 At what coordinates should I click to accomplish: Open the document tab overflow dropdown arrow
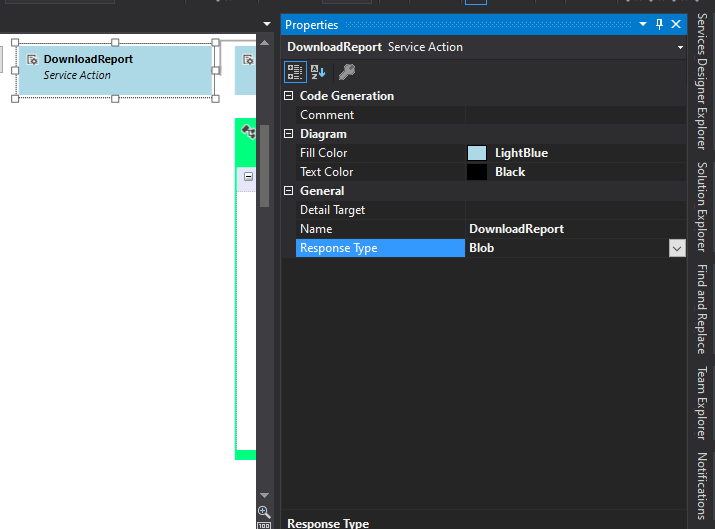(x=267, y=24)
